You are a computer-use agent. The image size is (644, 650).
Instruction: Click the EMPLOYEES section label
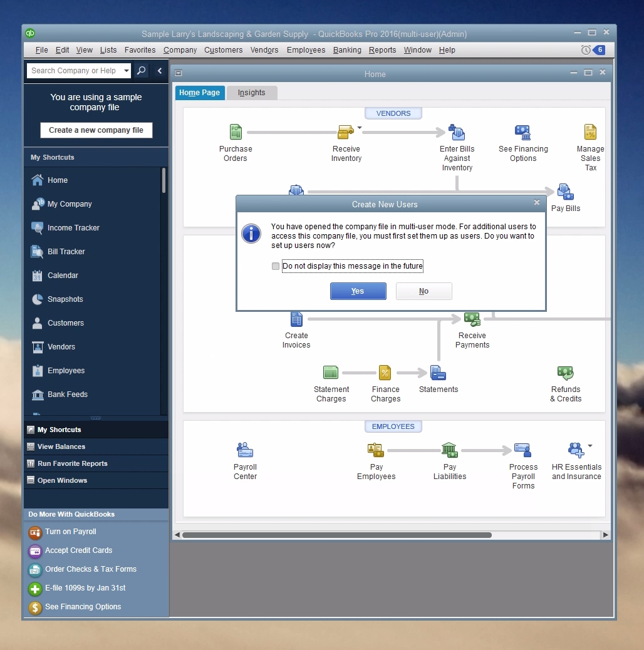[x=393, y=426]
